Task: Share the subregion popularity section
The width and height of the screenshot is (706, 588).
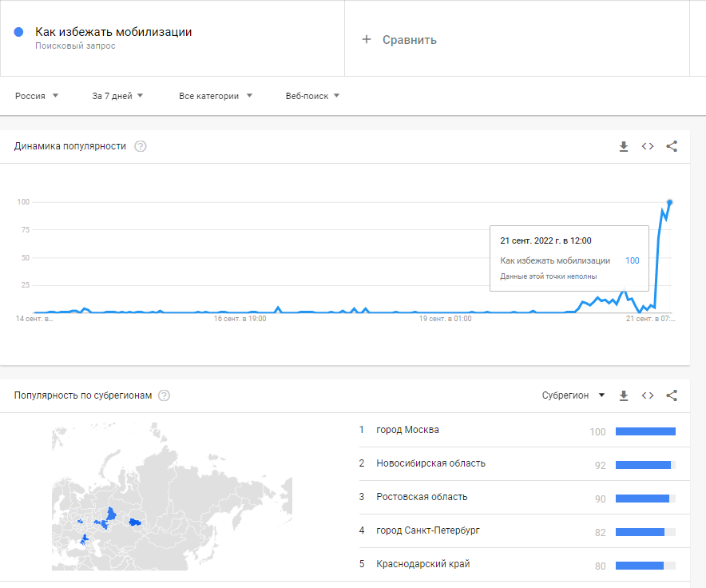Action: [672, 395]
